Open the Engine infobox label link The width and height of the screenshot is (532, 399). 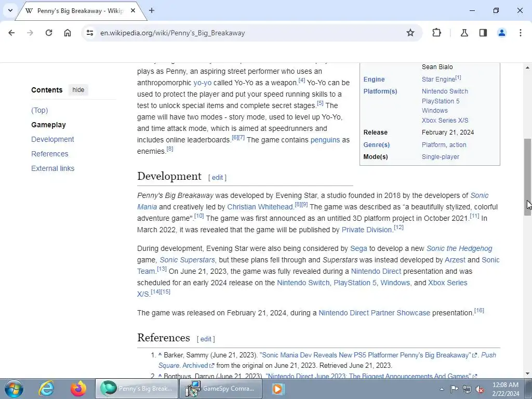(x=374, y=79)
